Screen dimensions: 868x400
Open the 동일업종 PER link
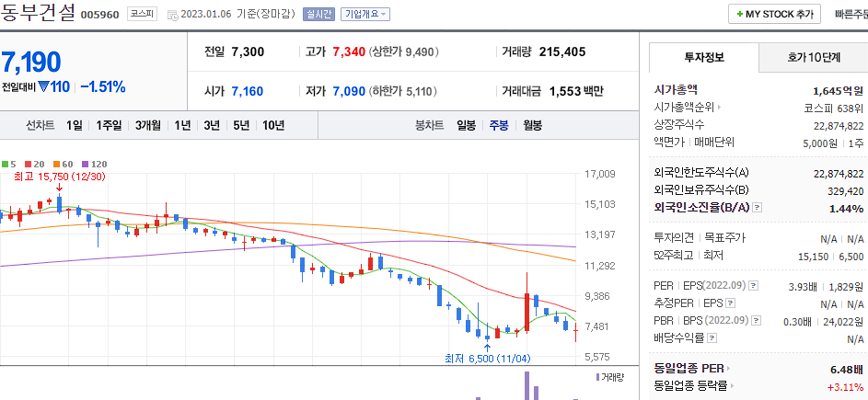(692, 369)
